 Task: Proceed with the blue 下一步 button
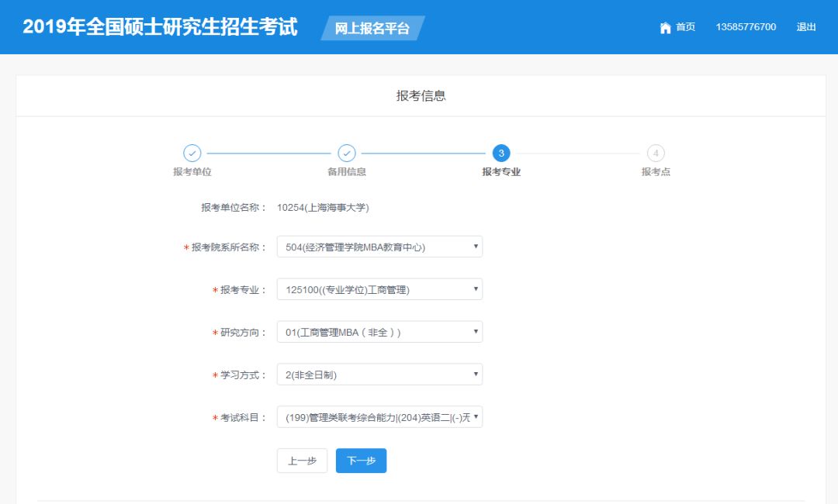tap(361, 461)
